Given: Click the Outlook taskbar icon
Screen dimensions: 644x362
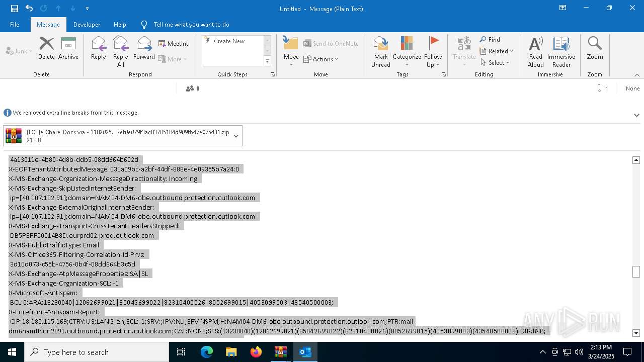Looking at the screenshot, I should point(305,352).
